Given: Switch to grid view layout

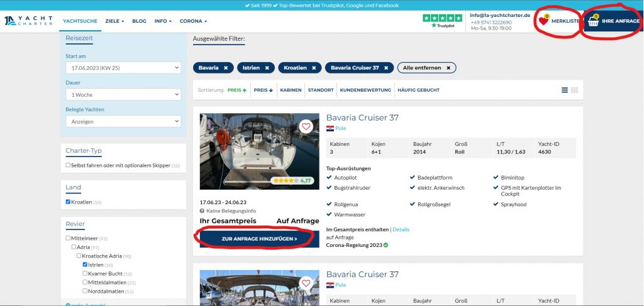Looking at the screenshot, I should tap(574, 90).
